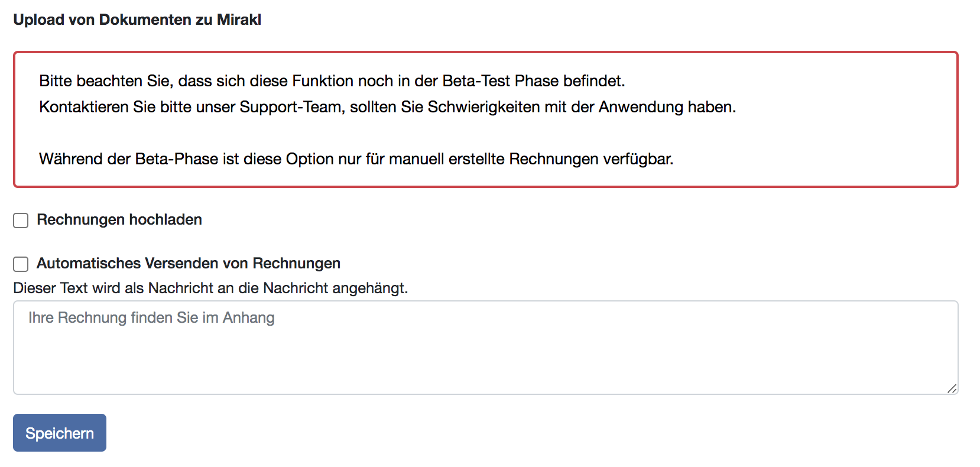Screen dimensions: 980x467
Task: Click the word "Mirakl" in the heading
Action: click(239, 20)
